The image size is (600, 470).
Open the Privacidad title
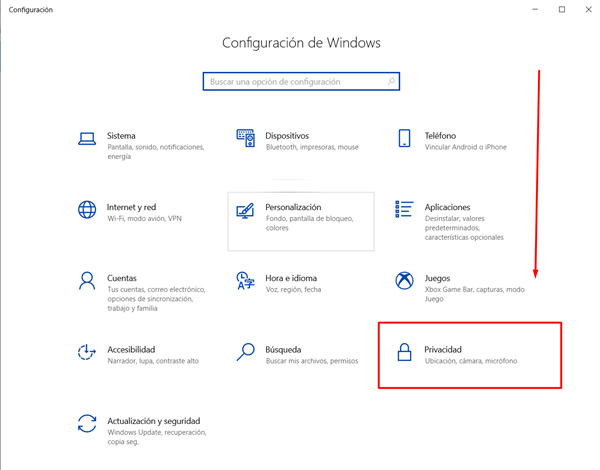[443, 349]
